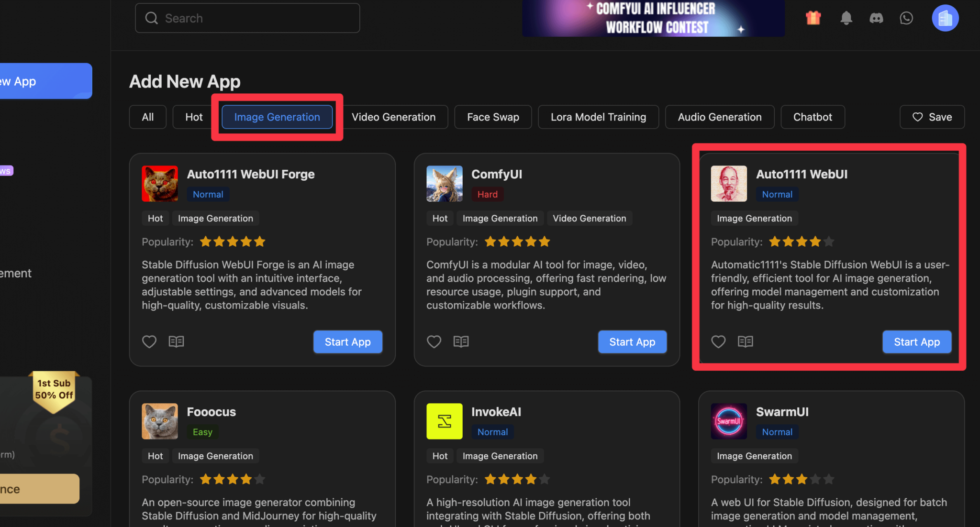Toggle heart favorite on ComfyUI card
980x527 pixels.
coord(434,341)
